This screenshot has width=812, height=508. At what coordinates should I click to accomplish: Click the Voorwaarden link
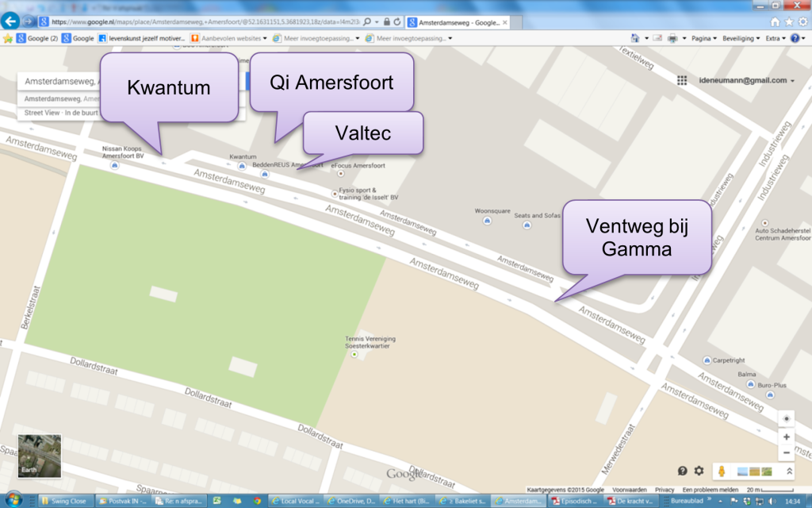[629, 490]
